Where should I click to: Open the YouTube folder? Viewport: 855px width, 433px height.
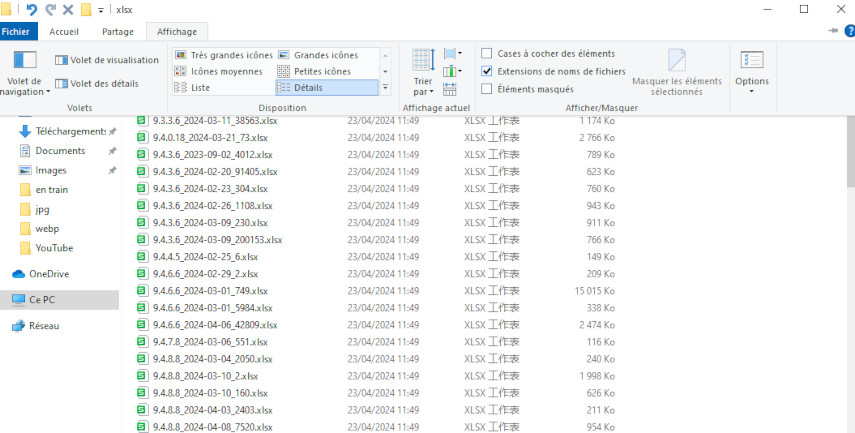click(x=54, y=248)
